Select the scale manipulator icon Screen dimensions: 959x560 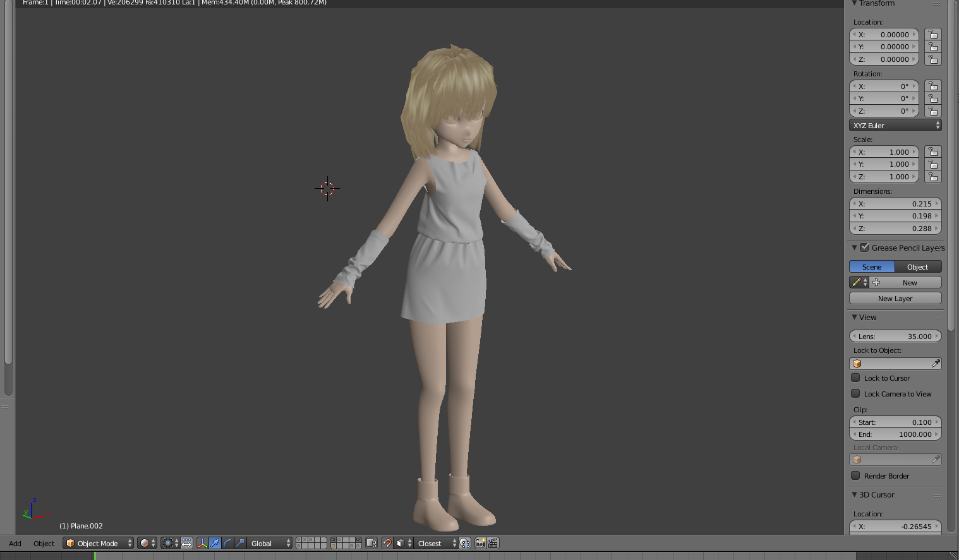240,543
